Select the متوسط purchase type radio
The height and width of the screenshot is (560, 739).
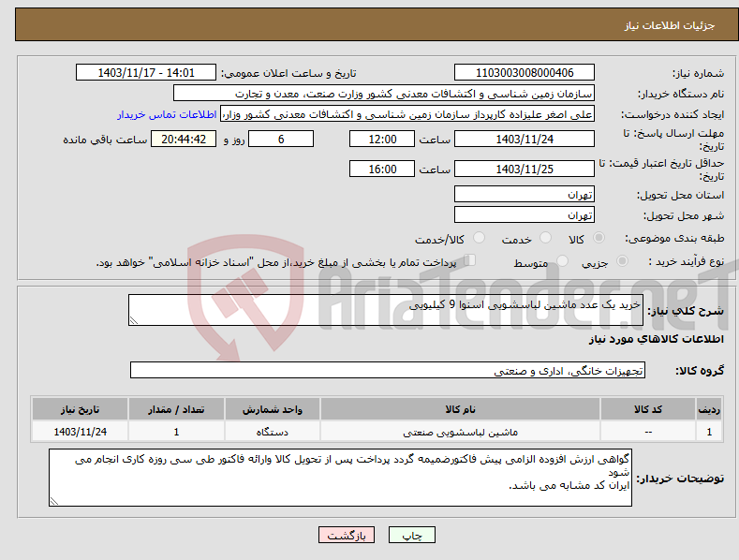click(x=562, y=260)
